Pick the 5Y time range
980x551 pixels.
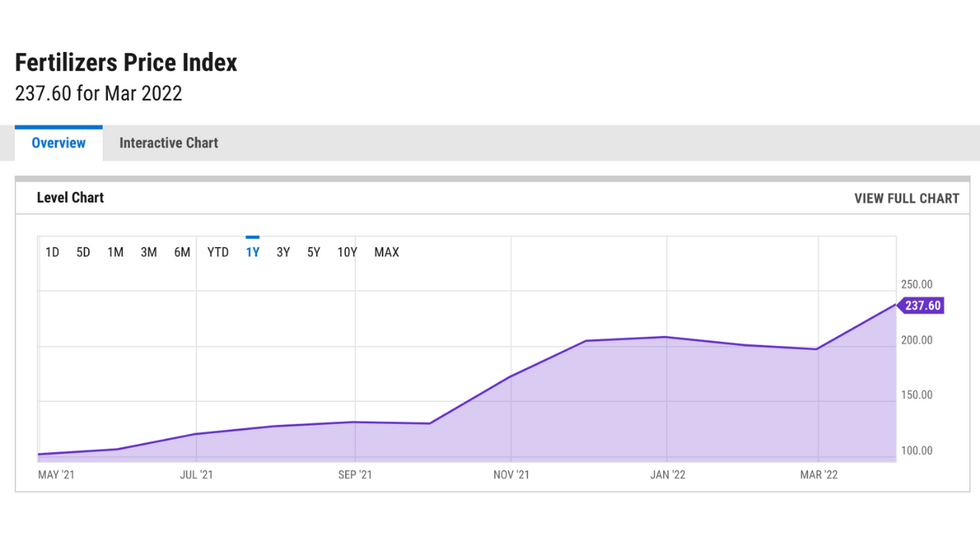pos(314,253)
